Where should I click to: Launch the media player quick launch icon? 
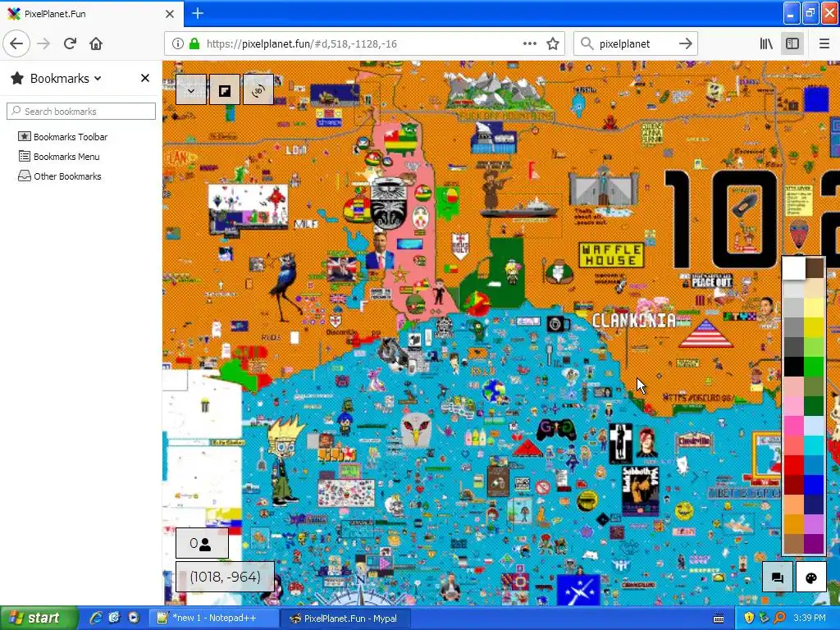[134, 618]
